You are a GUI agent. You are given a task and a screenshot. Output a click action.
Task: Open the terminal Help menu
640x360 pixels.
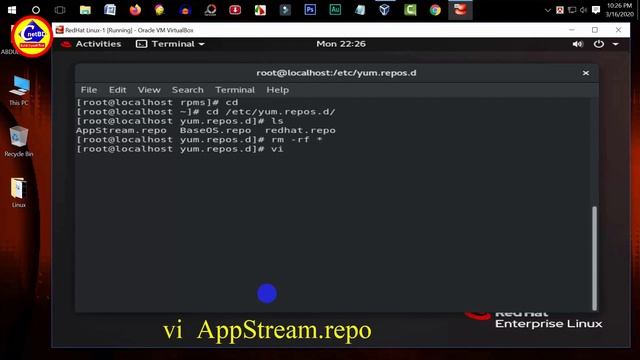278,90
